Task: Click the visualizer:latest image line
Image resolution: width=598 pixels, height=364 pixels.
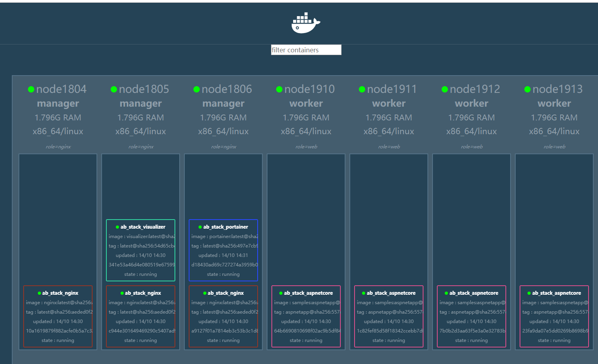Action: pyautogui.click(x=141, y=237)
